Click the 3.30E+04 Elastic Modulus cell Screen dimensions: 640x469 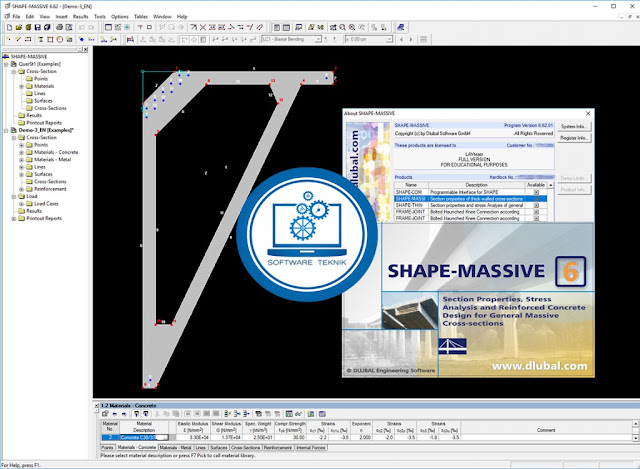[x=193, y=438]
